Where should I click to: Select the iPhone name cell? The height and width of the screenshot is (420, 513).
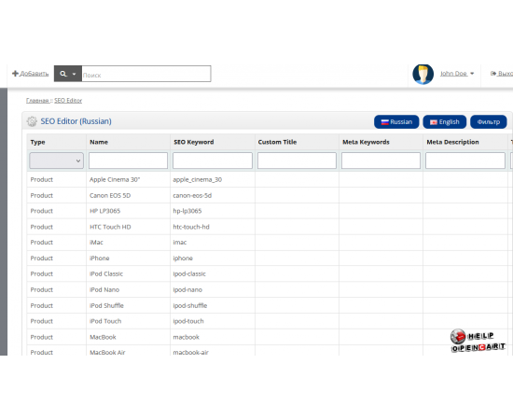(x=129, y=259)
